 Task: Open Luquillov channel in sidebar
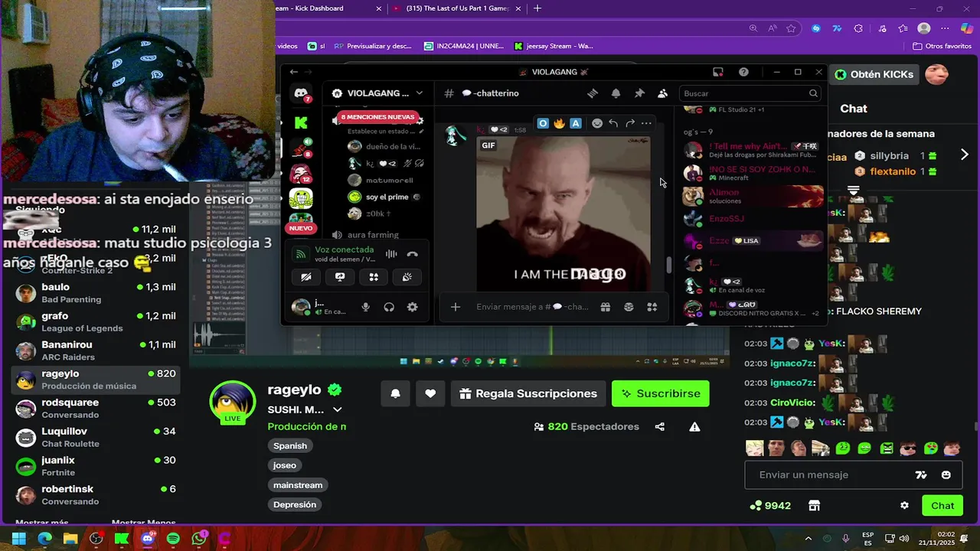96,437
